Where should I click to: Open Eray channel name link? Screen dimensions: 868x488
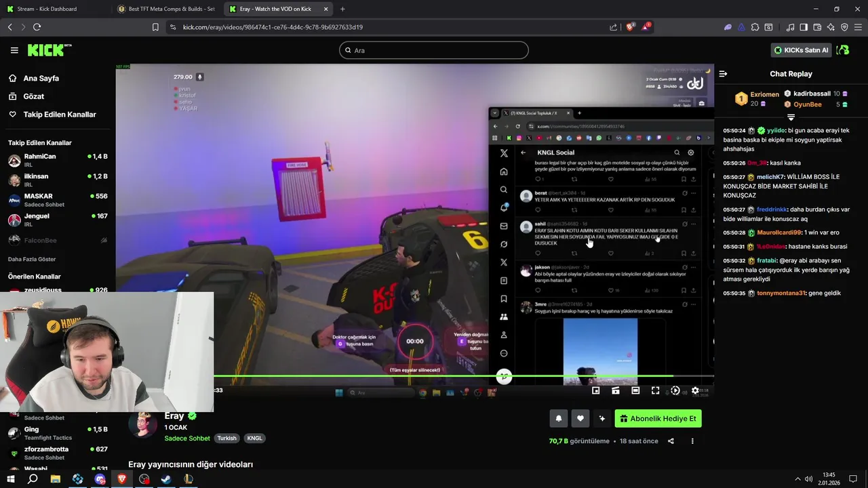coord(174,416)
